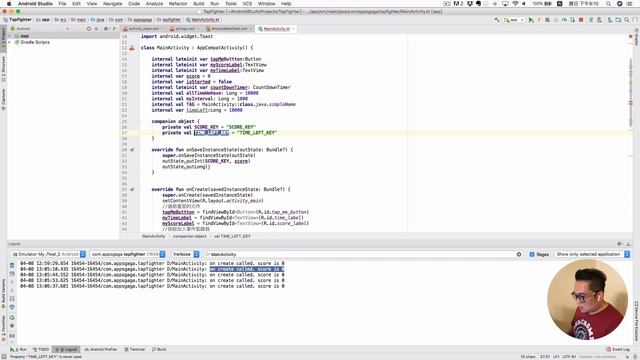Open the Device File Explorer side tab
640x360 pixels.
[636, 321]
